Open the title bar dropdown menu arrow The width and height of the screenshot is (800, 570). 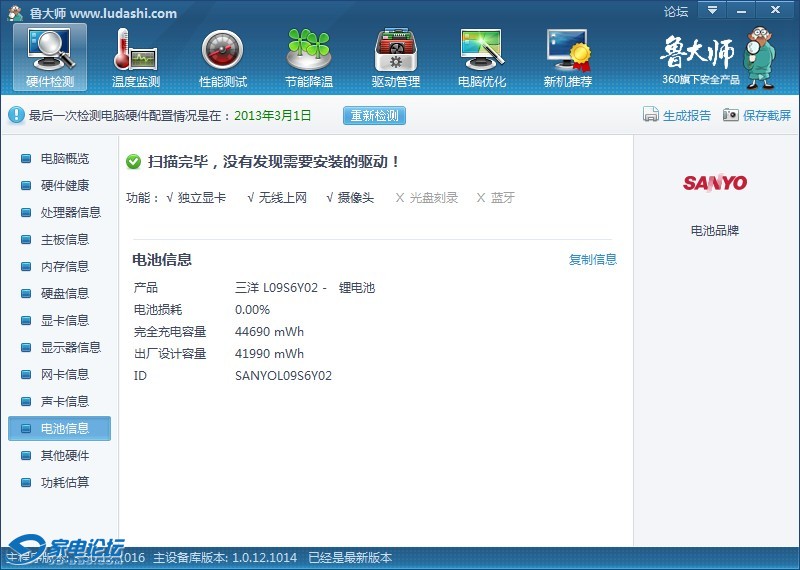[711, 10]
